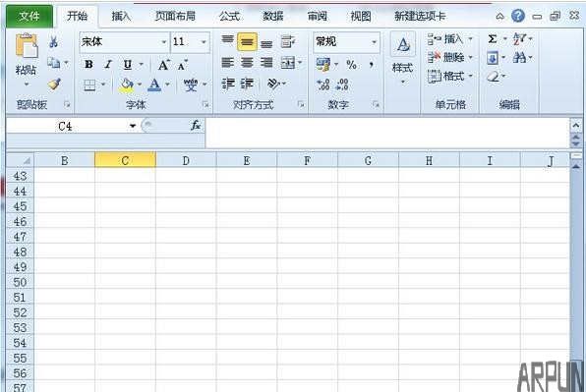Click the Clear eraser icon

[x=493, y=77]
